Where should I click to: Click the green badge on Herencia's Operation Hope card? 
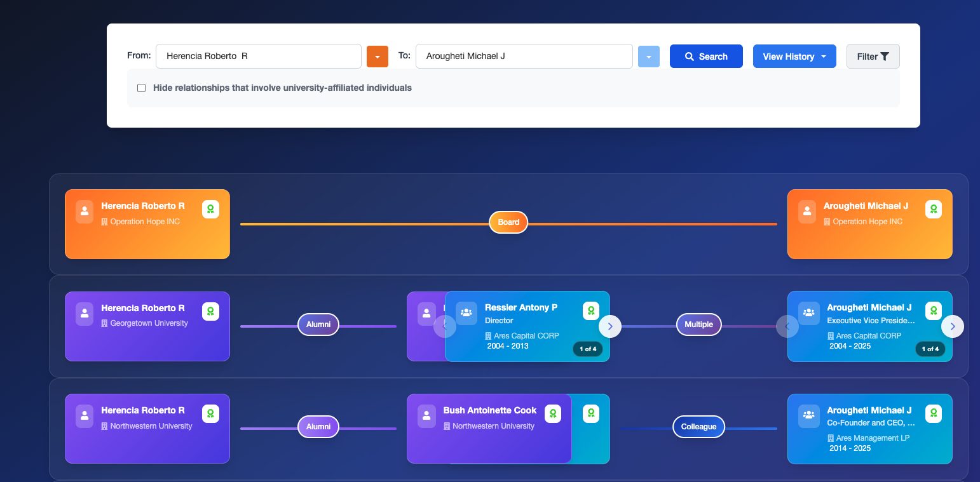pyautogui.click(x=210, y=209)
